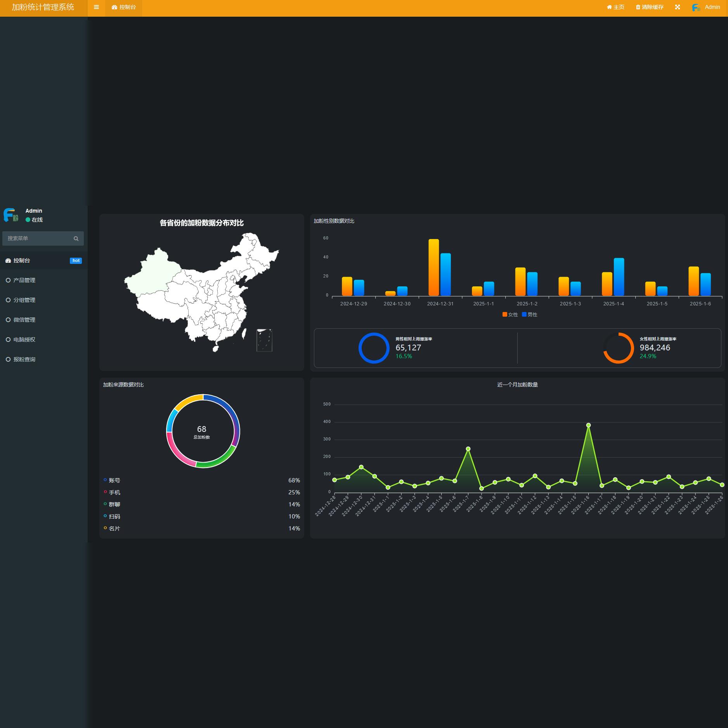Toggle 女性 series in bar chart legend
Screen dimensions: 728x728
(510, 315)
